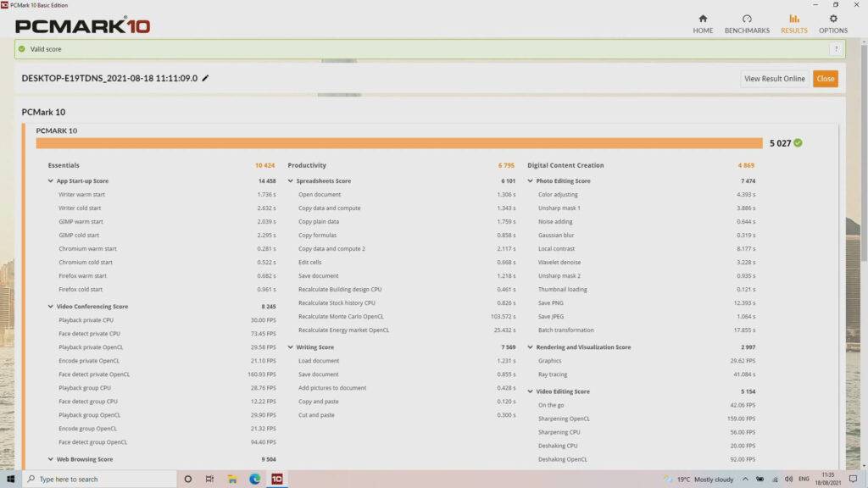Click the Add pictures to document row
The image size is (868, 488).
point(406,388)
